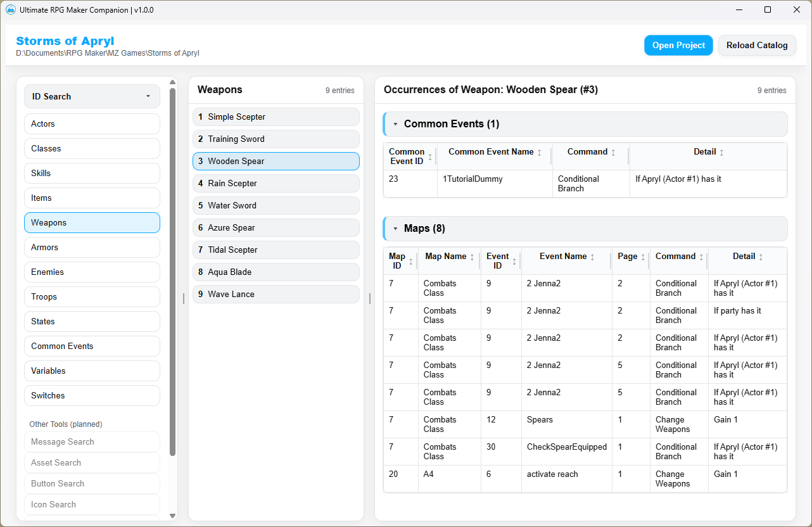Viewport: 812px width, 527px height.
Task: Sort by Common Event ID column icon
Action: point(431,156)
